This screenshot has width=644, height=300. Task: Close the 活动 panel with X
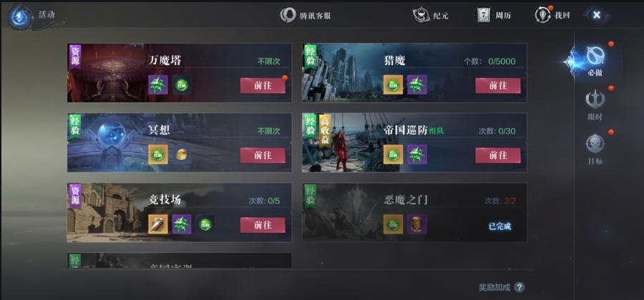pos(597,16)
